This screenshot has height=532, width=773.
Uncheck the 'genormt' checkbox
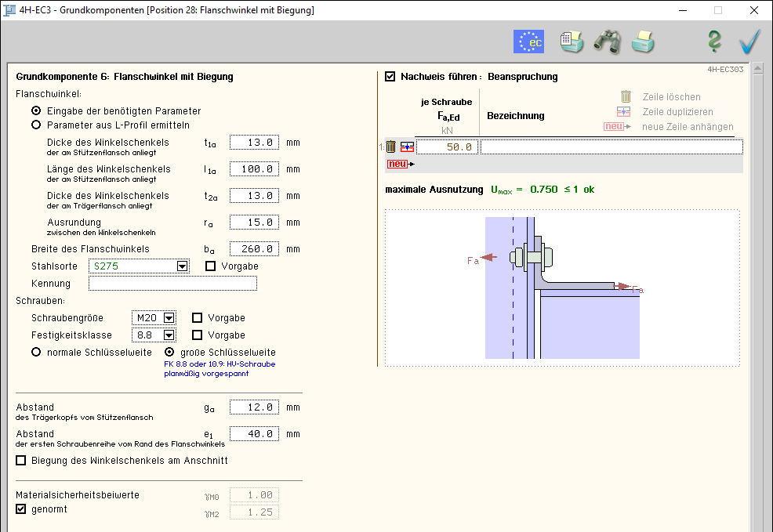21,509
